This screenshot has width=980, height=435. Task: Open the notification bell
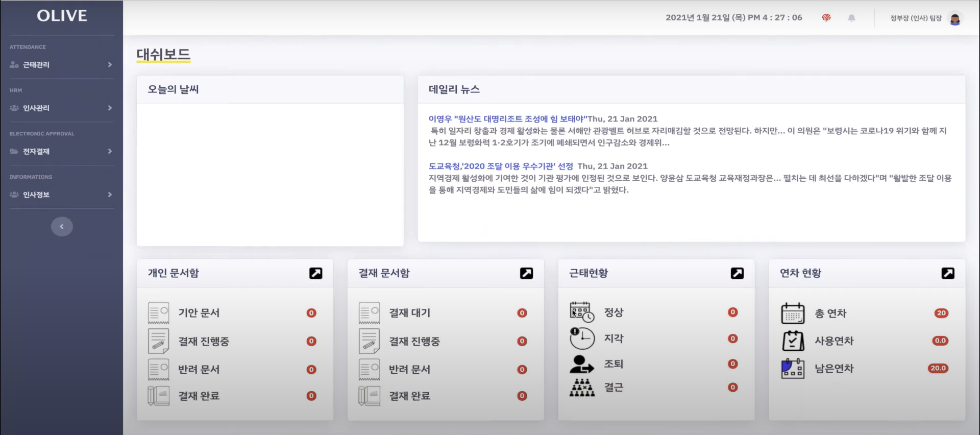(x=851, y=18)
